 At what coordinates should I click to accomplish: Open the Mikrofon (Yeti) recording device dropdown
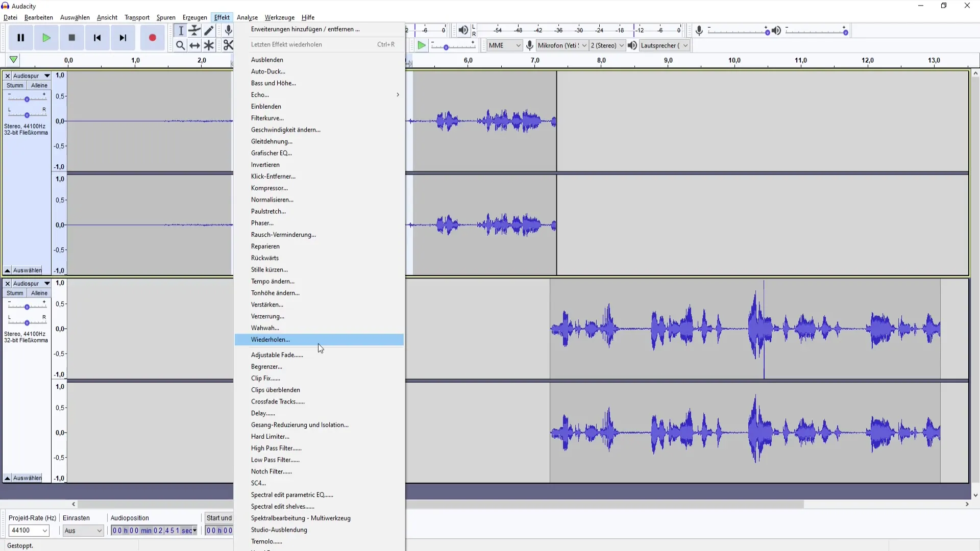coord(562,45)
